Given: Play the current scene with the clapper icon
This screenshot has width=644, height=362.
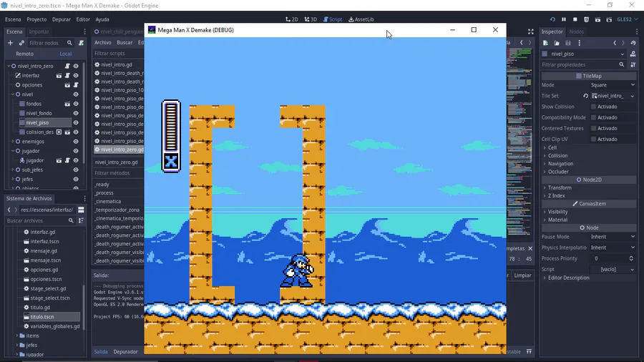Looking at the screenshot, I should pos(597,19).
